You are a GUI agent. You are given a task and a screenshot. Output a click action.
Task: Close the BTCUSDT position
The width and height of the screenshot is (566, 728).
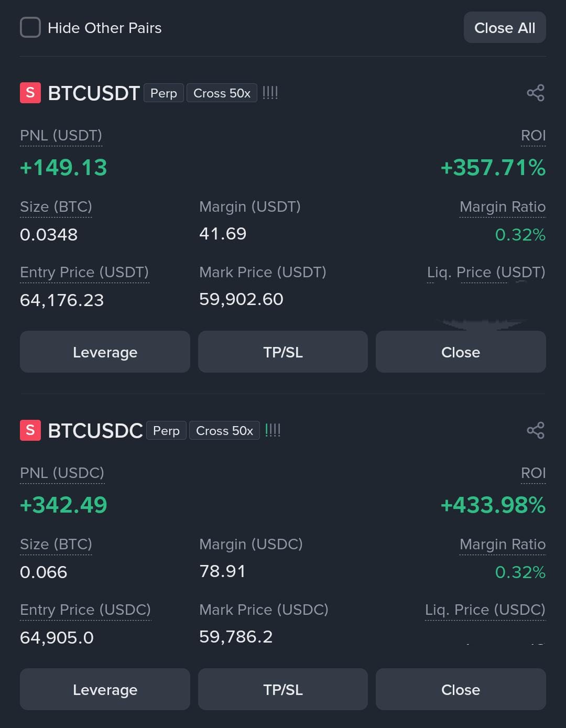coord(461,352)
